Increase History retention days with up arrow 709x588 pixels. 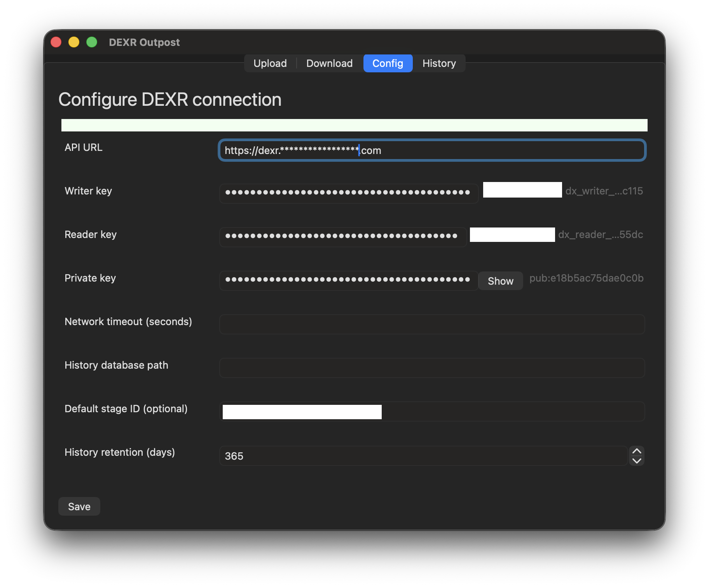point(637,451)
